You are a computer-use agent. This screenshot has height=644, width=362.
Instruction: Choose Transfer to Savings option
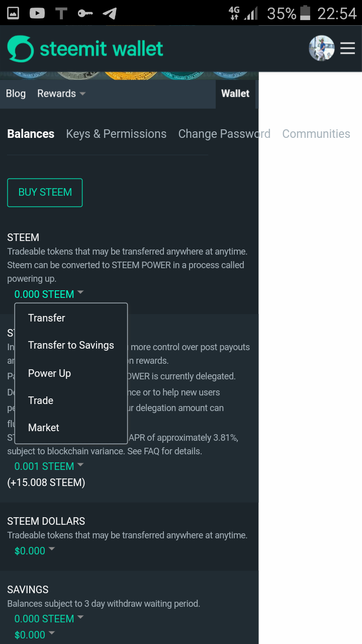tap(71, 345)
